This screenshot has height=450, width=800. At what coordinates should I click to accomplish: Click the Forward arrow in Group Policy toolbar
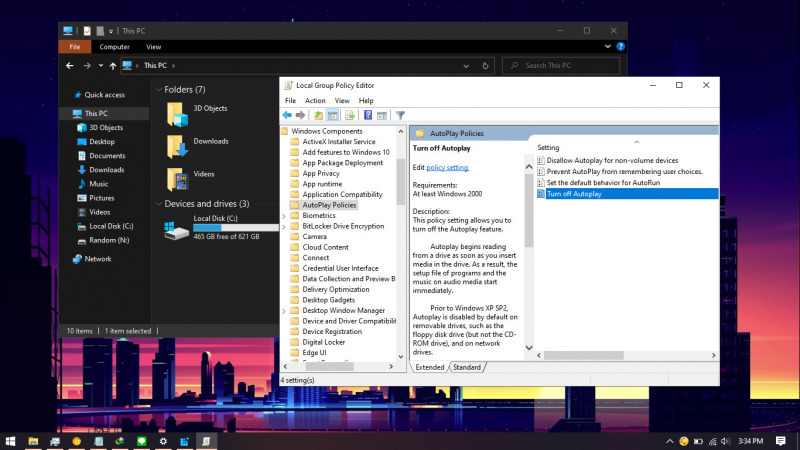pyautogui.click(x=301, y=115)
